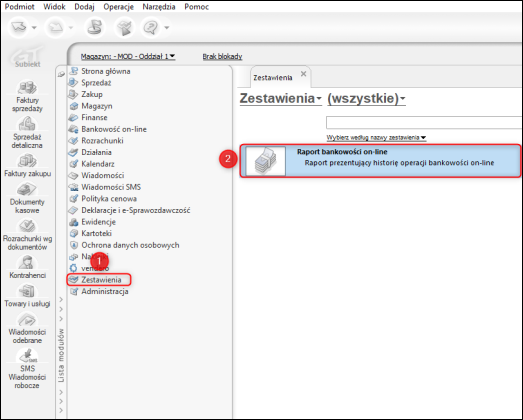Open the Magazyn MOD Oddział 1 dropdown
Image resolution: width=523 pixels, height=420 pixels.
coord(128,56)
